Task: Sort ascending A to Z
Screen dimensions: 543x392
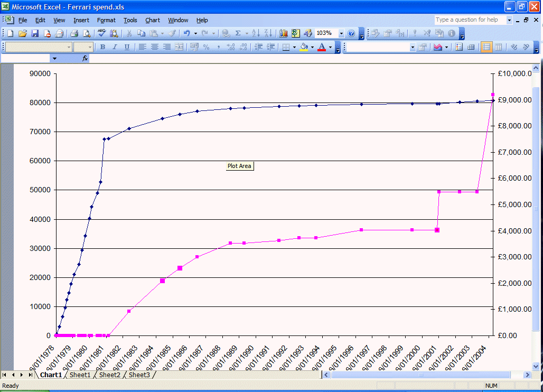Action: (x=256, y=33)
